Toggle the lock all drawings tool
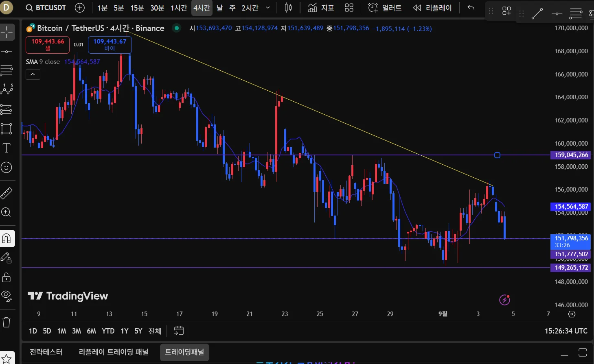 tap(7, 277)
